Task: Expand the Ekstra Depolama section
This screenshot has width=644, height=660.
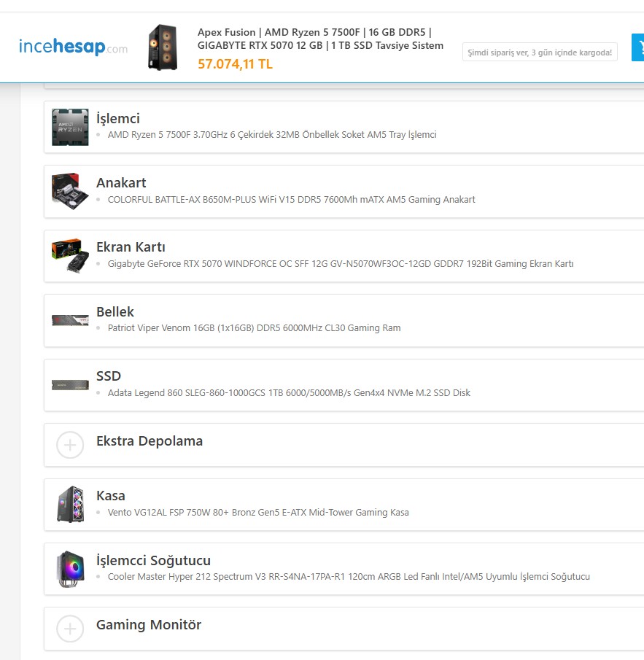Action: [150, 441]
